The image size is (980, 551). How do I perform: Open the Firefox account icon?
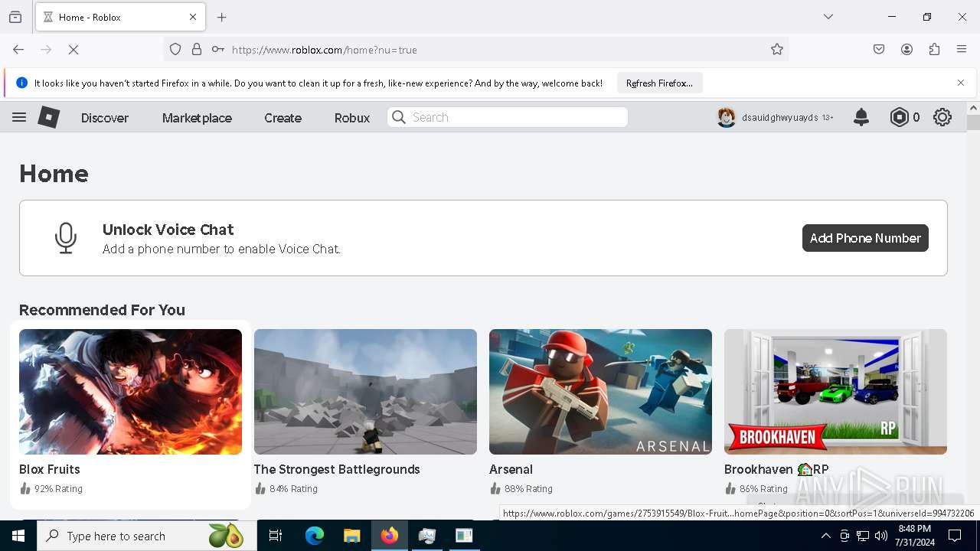[906, 50]
